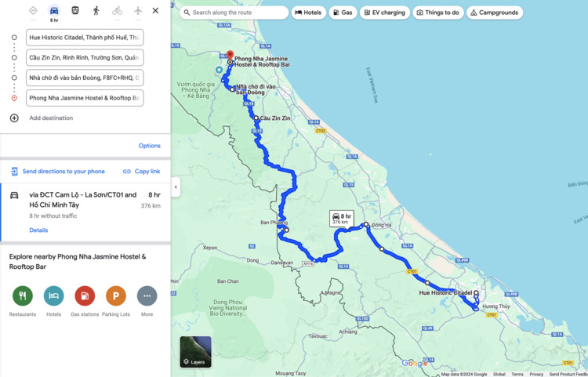The image size is (588, 377).
Task: Click the Terms link in map footer
Action: tap(517, 374)
